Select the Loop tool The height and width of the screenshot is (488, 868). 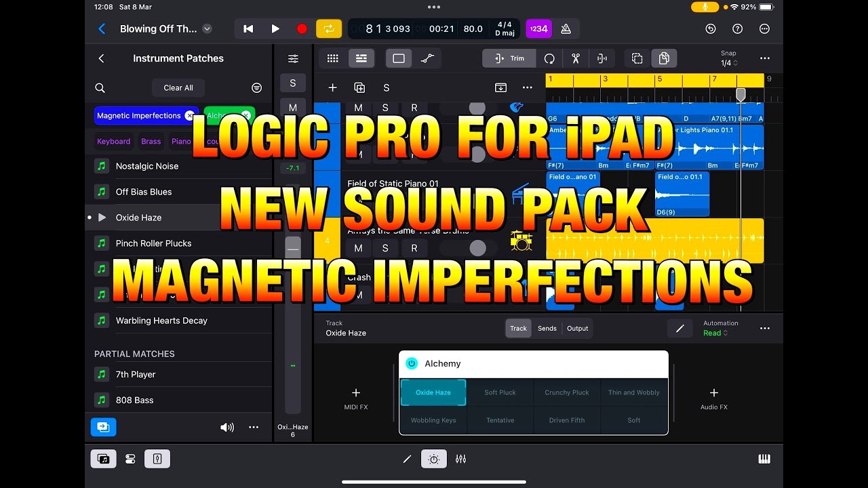[549, 58]
